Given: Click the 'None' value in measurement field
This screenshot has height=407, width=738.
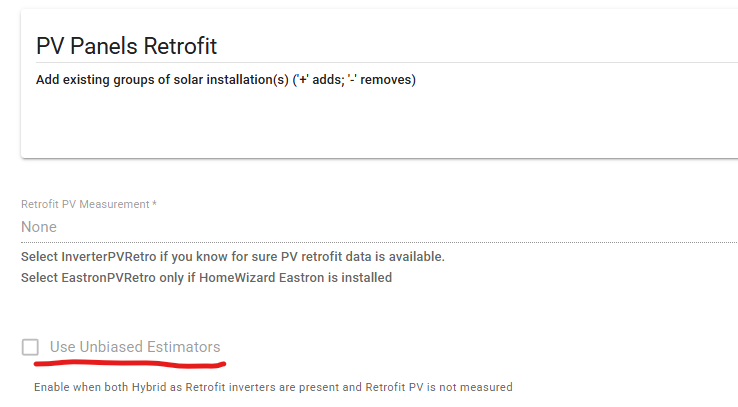Looking at the screenshot, I should [39, 227].
